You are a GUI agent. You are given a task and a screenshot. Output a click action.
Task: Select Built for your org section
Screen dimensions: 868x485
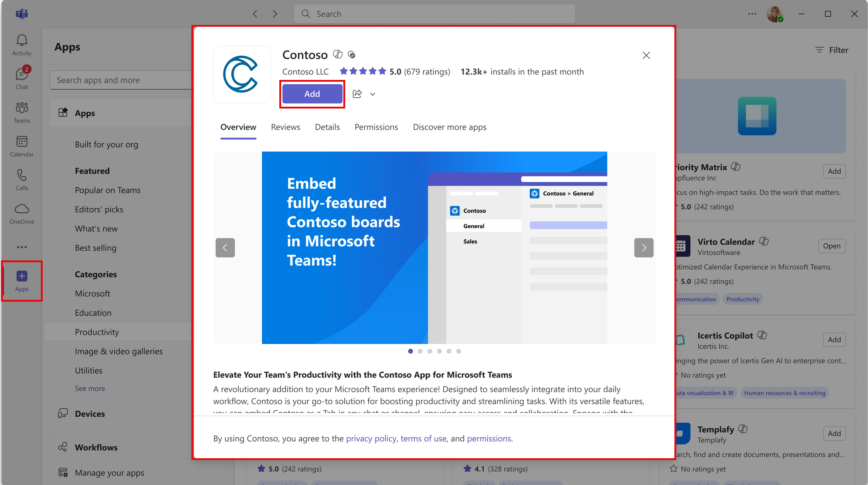pyautogui.click(x=106, y=144)
